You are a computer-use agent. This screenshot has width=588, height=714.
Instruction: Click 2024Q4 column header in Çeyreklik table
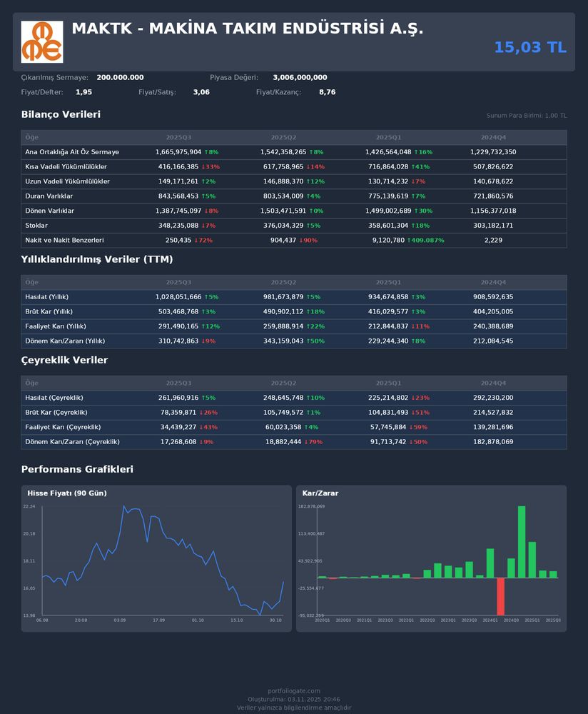[x=493, y=383]
